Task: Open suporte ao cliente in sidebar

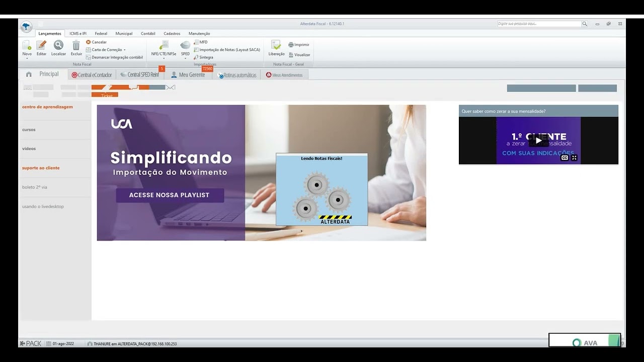Action: click(41, 168)
